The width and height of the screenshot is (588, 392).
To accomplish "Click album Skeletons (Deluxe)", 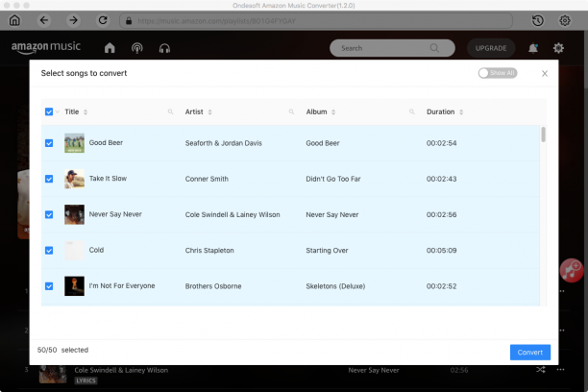I will click(x=335, y=286).
